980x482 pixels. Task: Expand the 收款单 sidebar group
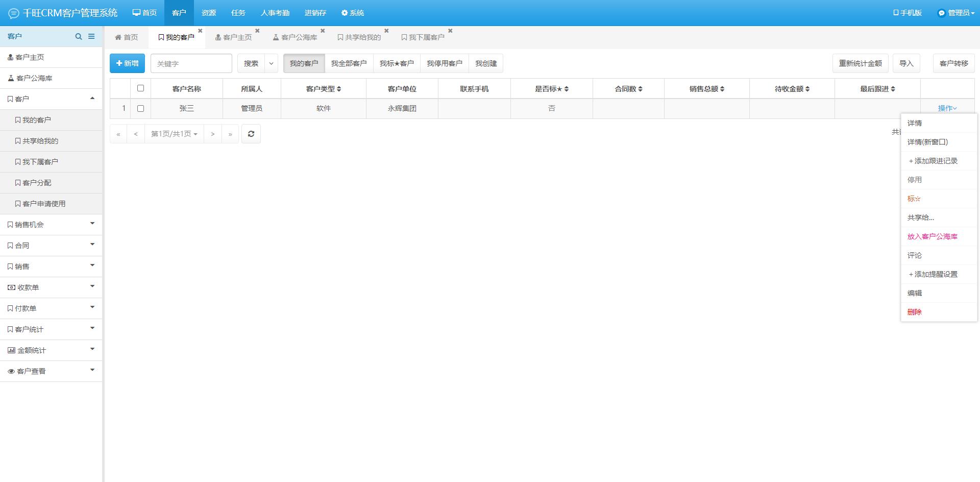pos(51,287)
